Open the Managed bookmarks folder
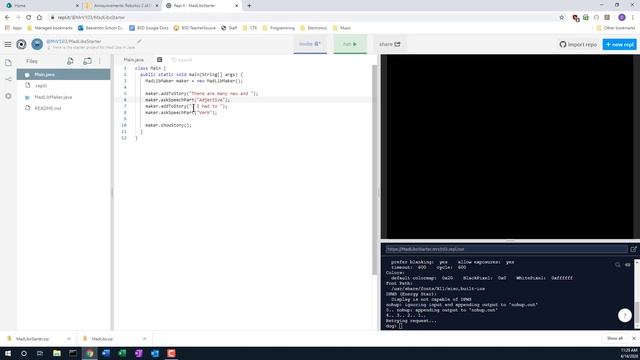Image resolution: width=640 pixels, height=360 pixels. point(50,28)
